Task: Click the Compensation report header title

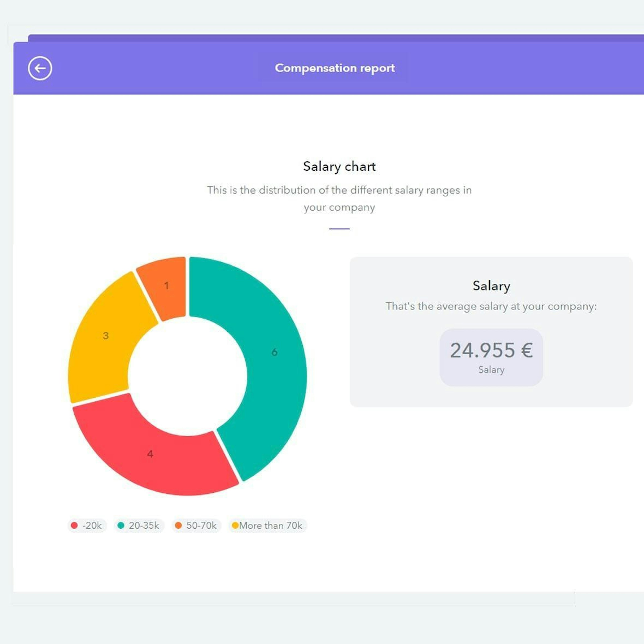Action: click(x=335, y=68)
